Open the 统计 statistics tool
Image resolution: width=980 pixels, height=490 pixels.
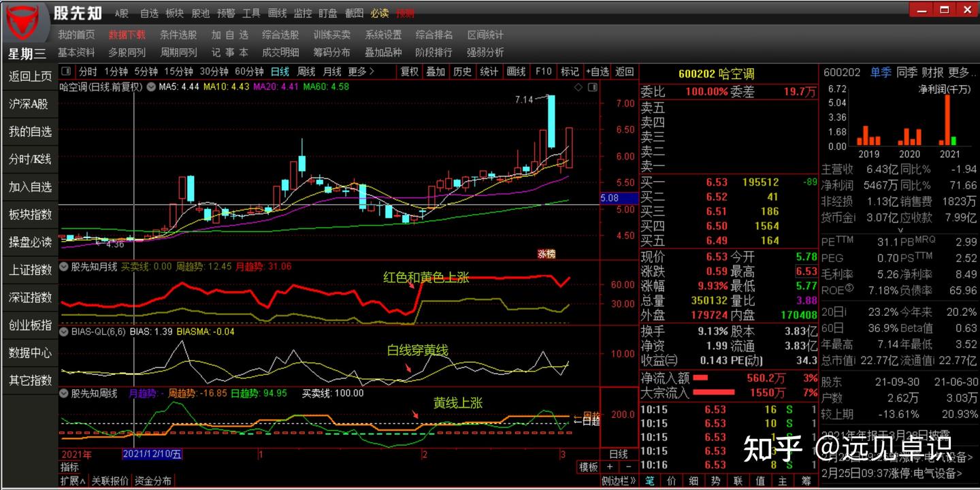[489, 71]
